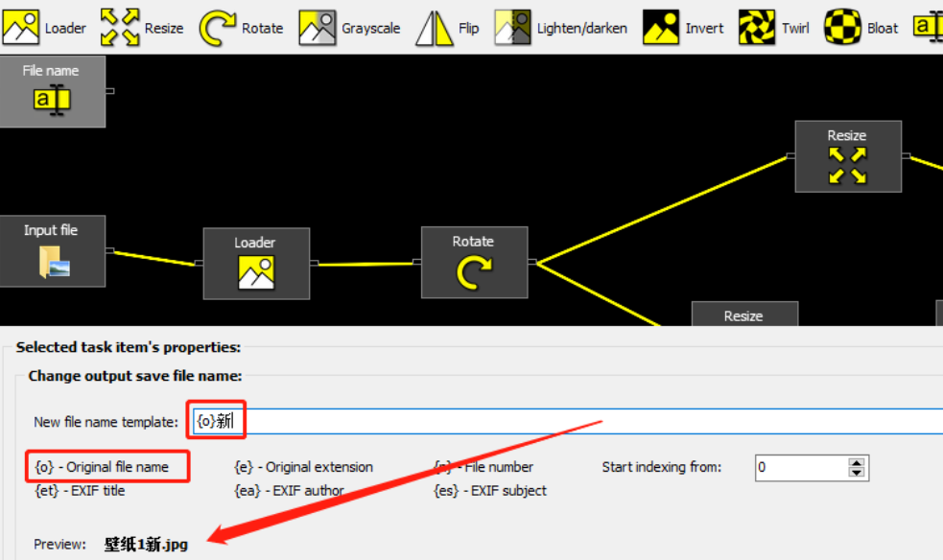The width and height of the screenshot is (943, 560).
Task: Select the Rotate node on canvas
Action: (x=475, y=262)
